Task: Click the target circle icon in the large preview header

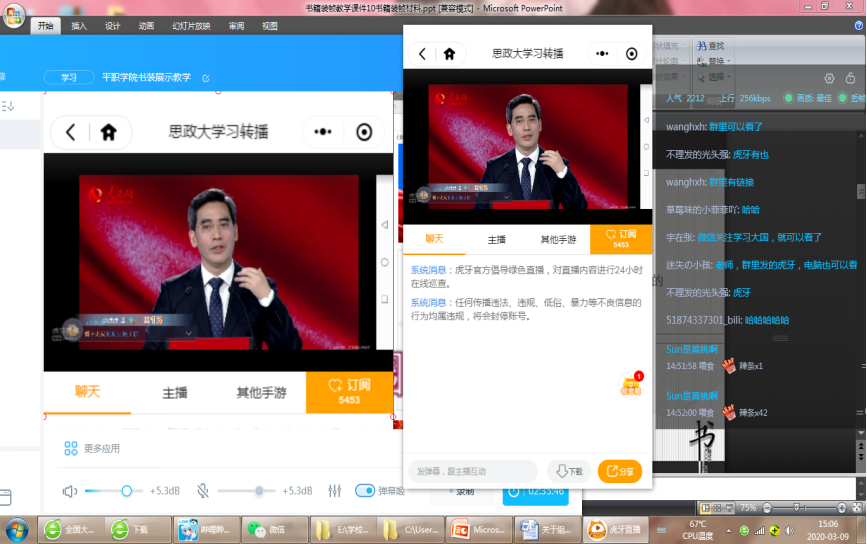Action: coord(364,132)
